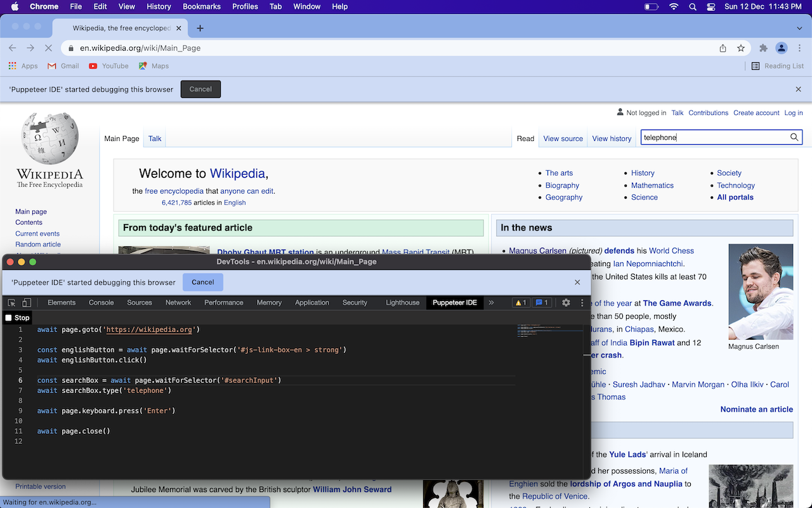
Task: Click the Chrome back arrow
Action: coord(13,48)
